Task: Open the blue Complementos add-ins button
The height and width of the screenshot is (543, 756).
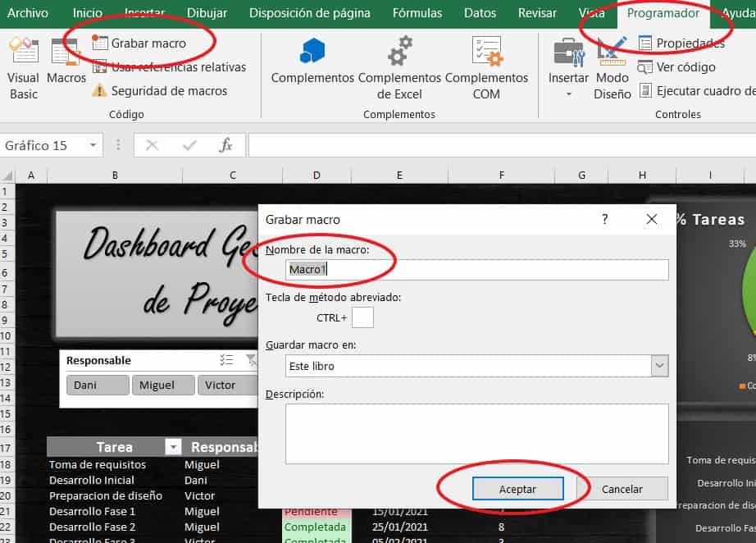Action: pos(312,61)
